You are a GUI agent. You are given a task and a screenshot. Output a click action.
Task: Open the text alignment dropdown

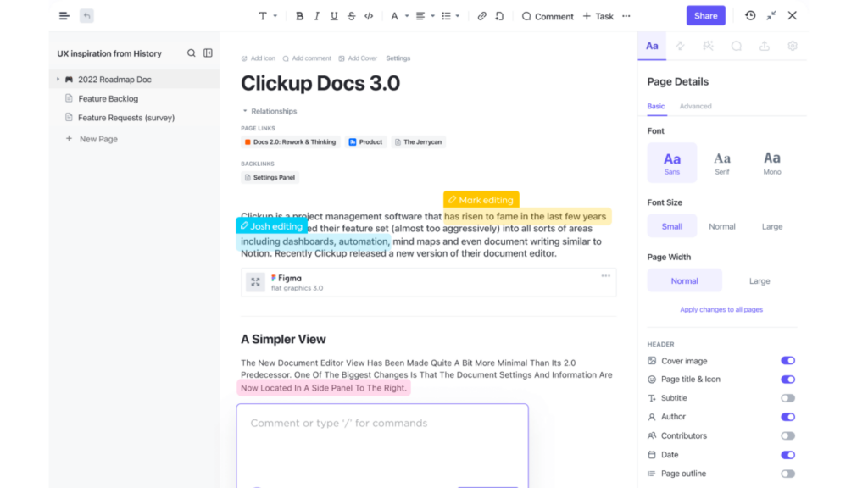point(426,16)
